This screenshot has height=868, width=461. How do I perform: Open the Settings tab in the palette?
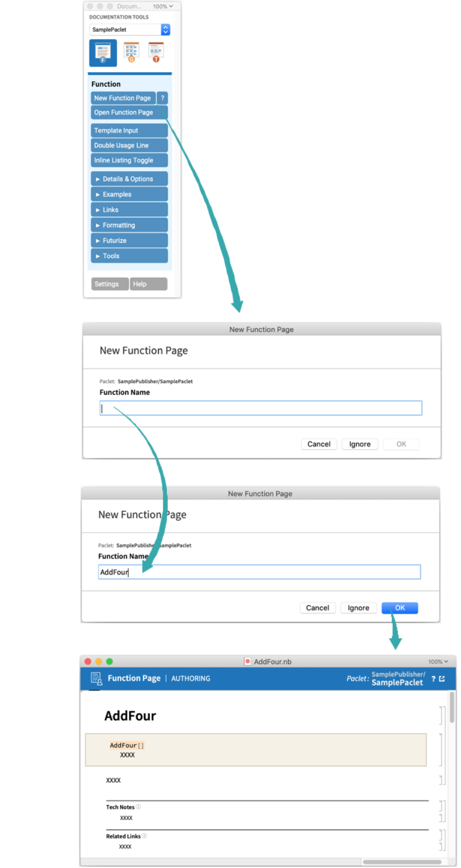tap(109, 284)
